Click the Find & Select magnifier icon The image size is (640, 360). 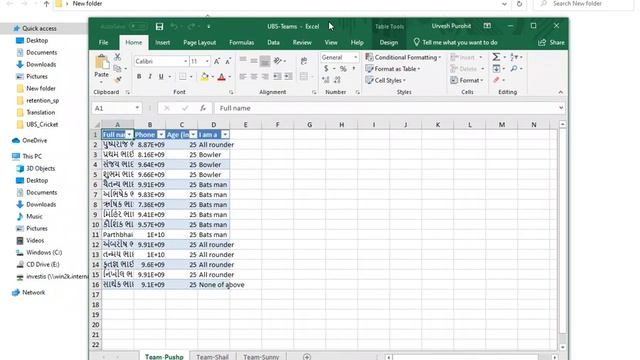(514, 69)
